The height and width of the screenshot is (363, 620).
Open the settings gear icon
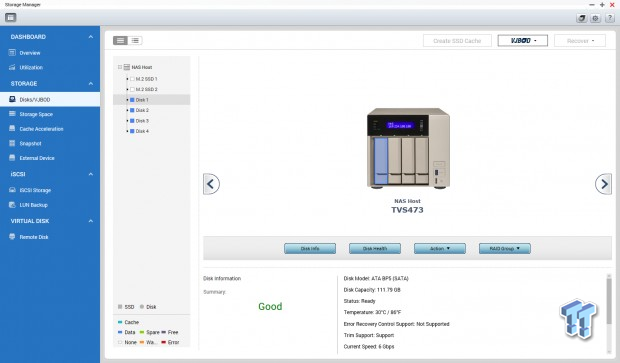pos(595,18)
